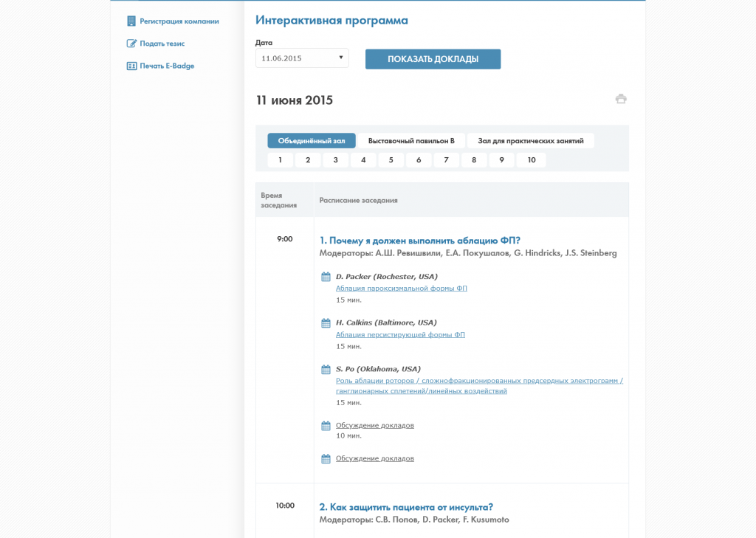Click the Расписание заседания column header
The height and width of the screenshot is (538, 756).
(x=358, y=201)
